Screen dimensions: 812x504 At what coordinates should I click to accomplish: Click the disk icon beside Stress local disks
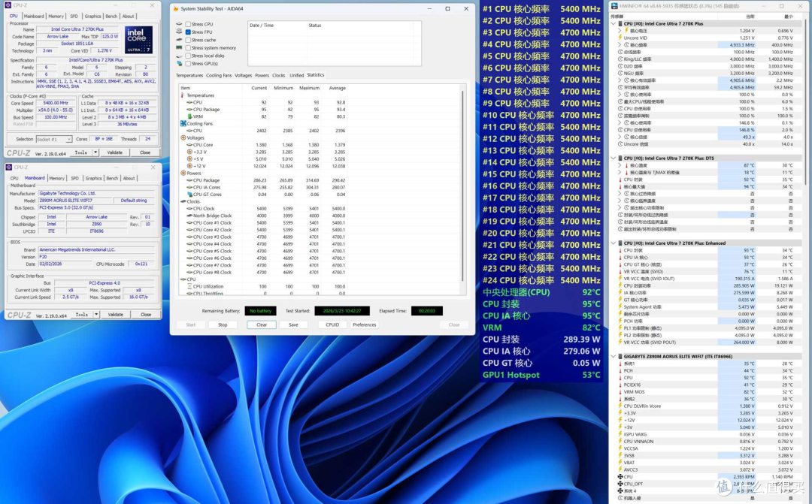pos(179,56)
